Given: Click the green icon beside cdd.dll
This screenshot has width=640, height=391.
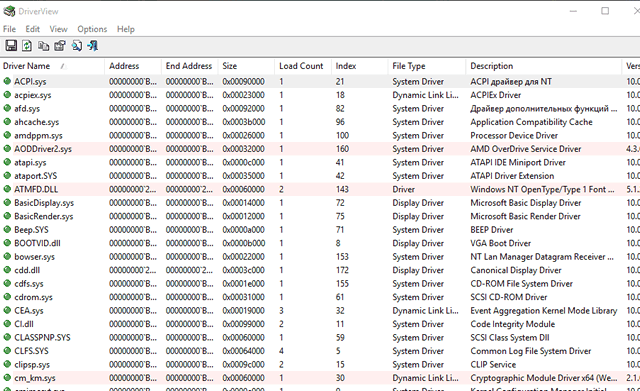Looking at the screenshot, I should [x=7, y=270].
